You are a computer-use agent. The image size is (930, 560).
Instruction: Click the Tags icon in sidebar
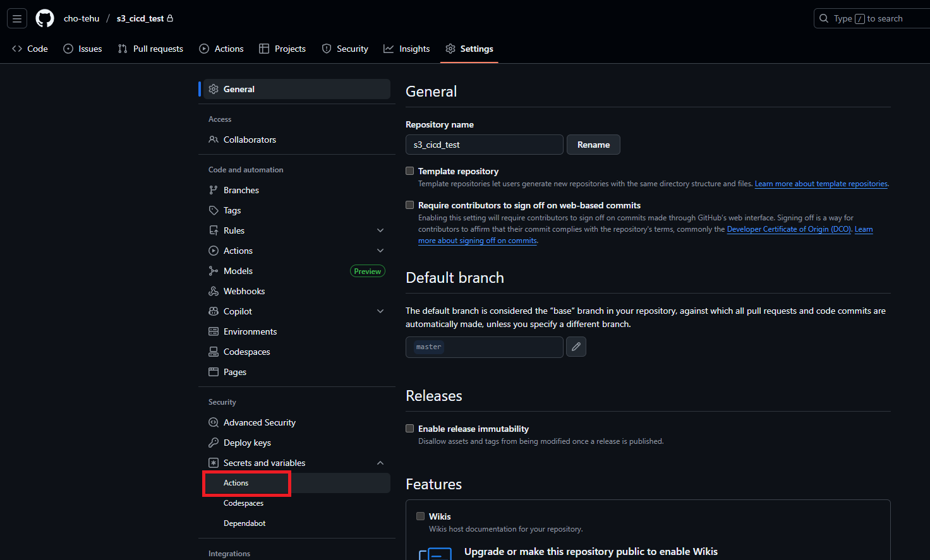(x=214, y=210)
